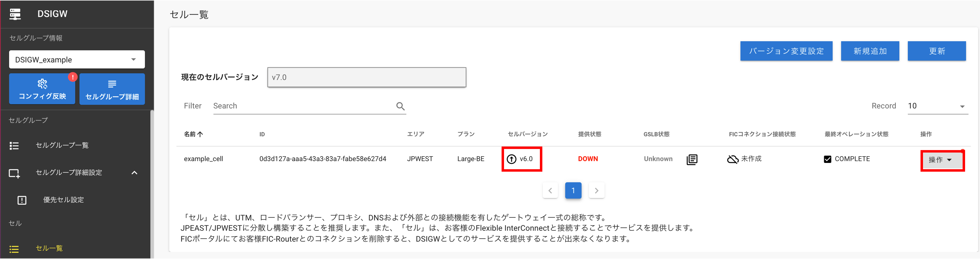Click the プラン column header
Screen dimensions: 980x259
pos(466,134)
